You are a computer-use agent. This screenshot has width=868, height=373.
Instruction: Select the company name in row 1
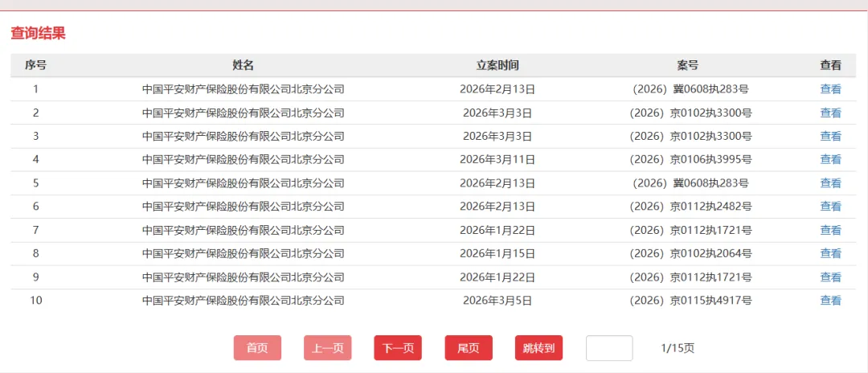(x=243, y=89)
